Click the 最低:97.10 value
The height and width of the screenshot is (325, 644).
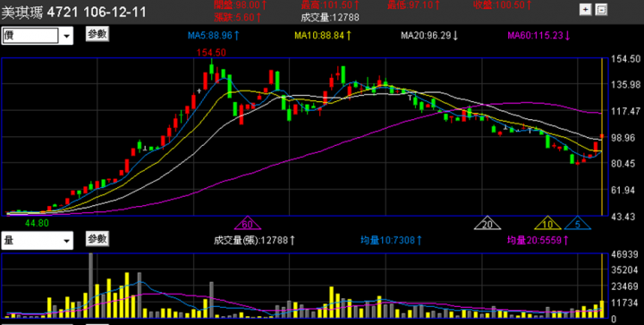(413, 5)
